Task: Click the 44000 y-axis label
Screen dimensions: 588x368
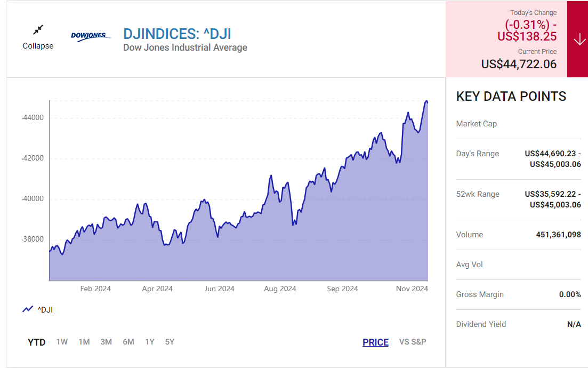Action: click(34, 118)
